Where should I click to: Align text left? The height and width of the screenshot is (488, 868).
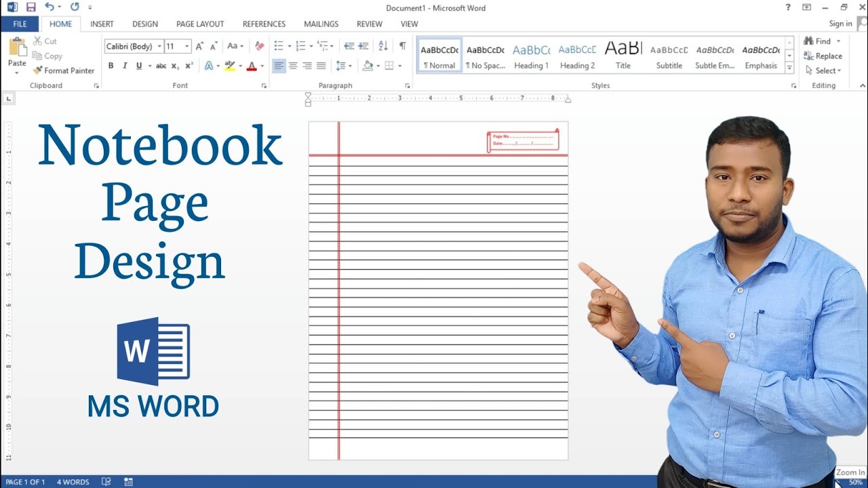coord(279,66)
